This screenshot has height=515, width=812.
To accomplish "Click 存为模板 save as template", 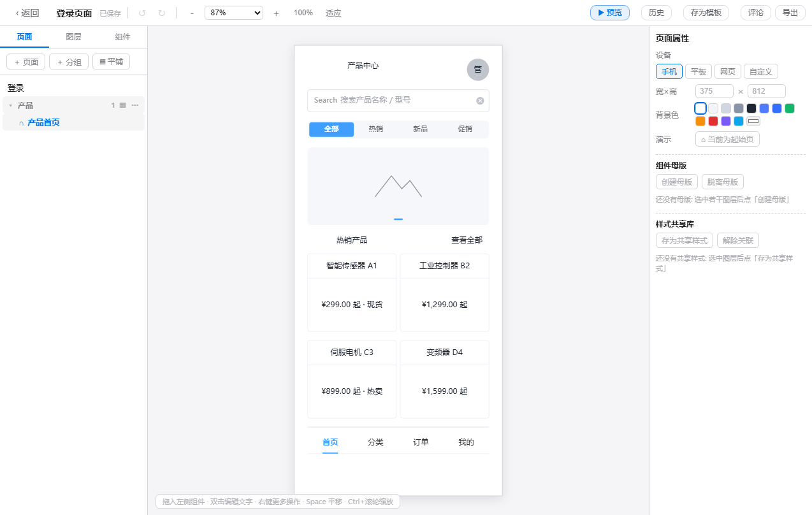I will pos(706,13).
